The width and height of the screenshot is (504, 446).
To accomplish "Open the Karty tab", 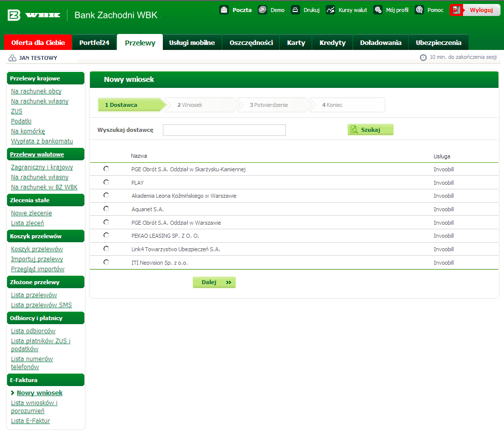I will (x=296, y=42).
